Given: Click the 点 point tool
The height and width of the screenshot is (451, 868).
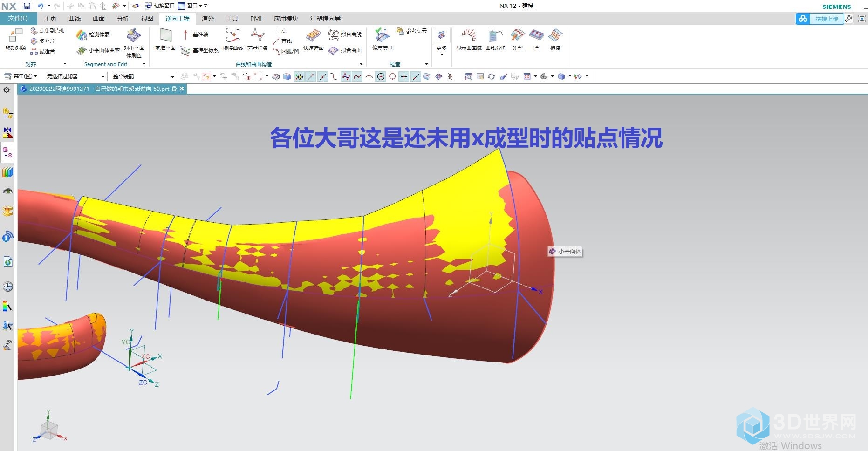Looking at the screenshot, I should (280, 31).
